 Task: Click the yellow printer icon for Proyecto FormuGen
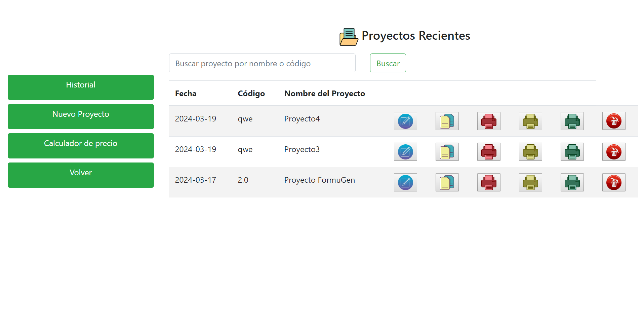[530, 182]
